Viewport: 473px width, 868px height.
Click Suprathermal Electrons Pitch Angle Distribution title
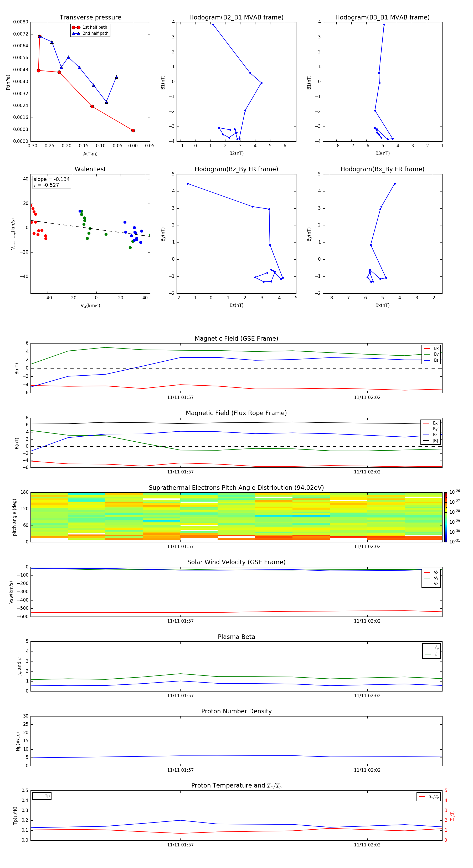click(236, 488)
